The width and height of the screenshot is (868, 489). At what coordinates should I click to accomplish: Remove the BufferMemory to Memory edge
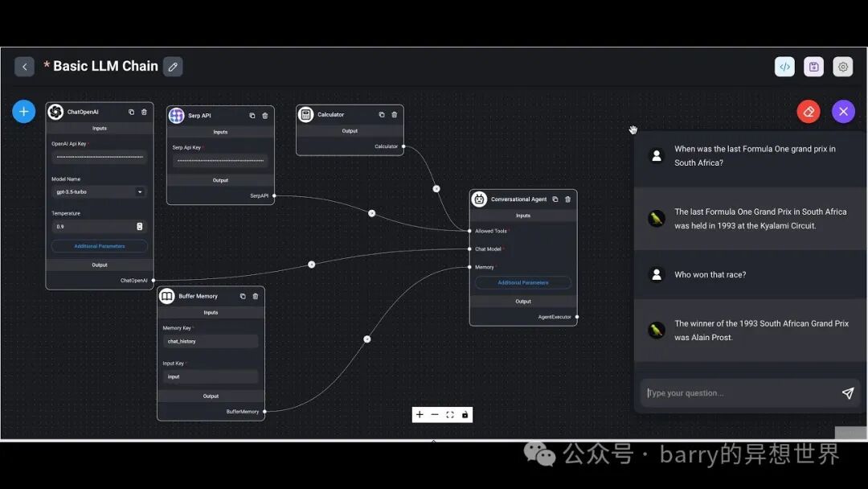point(367,339)
